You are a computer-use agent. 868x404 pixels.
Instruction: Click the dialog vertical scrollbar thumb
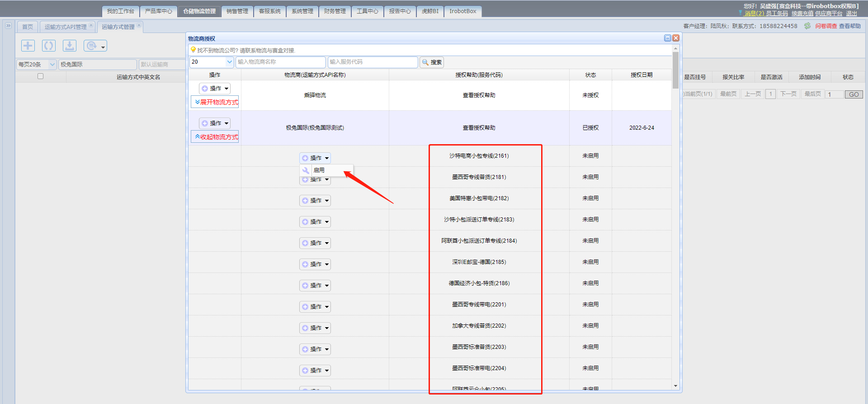675,70
